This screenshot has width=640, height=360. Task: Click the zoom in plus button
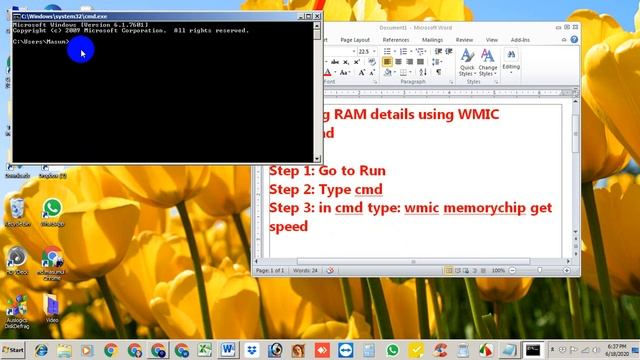coord(567,271)
